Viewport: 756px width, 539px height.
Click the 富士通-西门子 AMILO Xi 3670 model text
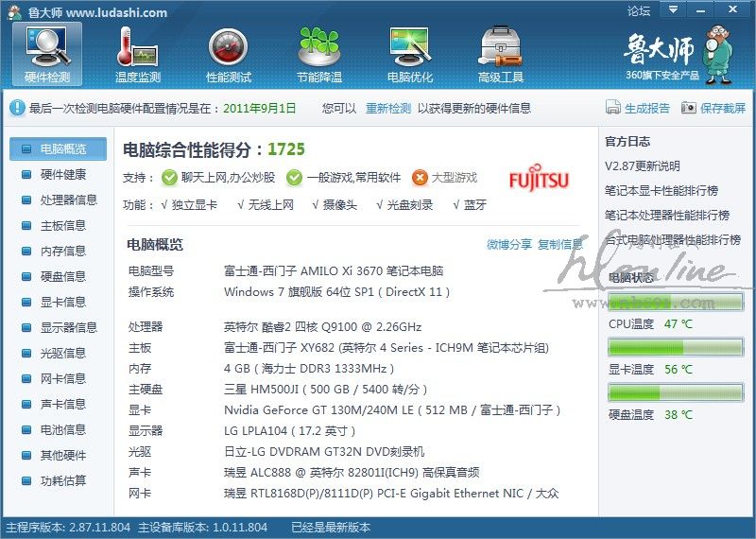click(334, 271)
